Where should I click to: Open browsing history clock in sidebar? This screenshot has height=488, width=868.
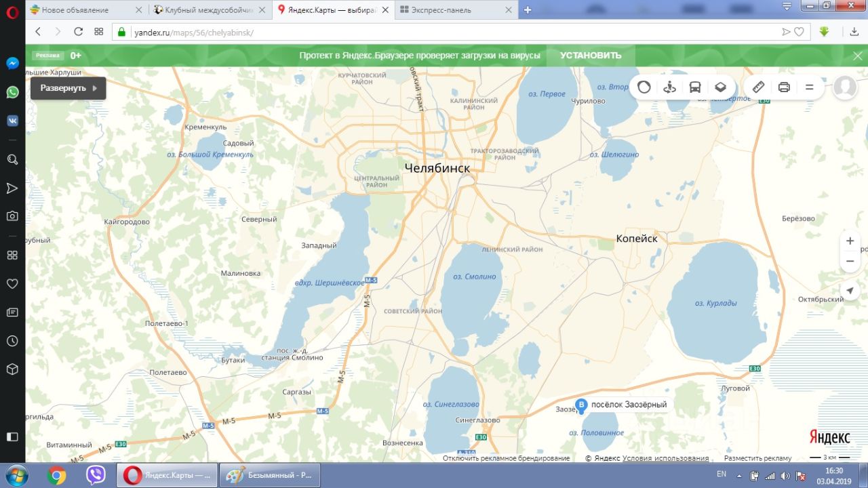click(12, 341)
